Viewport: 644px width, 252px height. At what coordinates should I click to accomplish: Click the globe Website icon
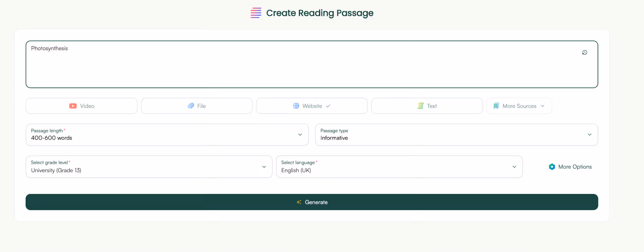coord(296,106)
